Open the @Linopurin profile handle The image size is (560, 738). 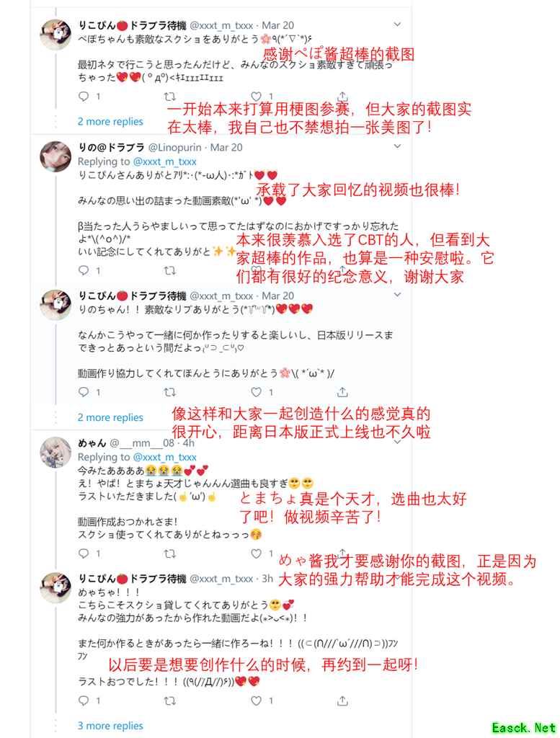[x=174, y=147]
